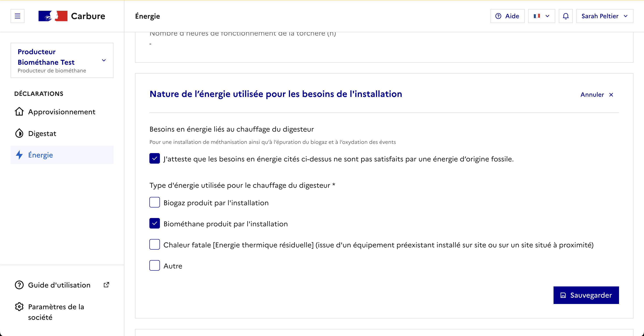Uncheck Biométhane produit par l'installation
The height and width of the screenshot is (336, 644).
click(x=154, y=223)
